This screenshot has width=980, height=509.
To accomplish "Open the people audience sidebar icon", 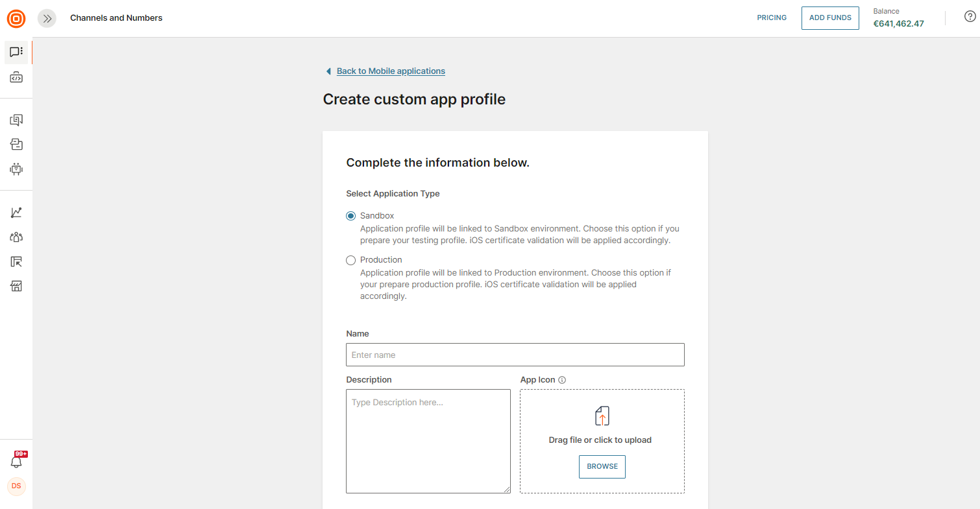I will pyautogui.click(x=16, y=237).
